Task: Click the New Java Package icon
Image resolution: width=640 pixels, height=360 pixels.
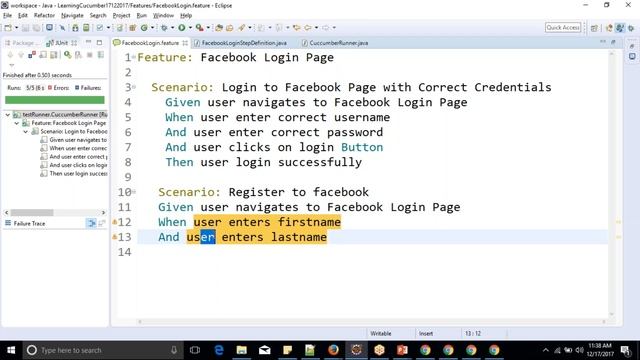Action: point(133,27)
